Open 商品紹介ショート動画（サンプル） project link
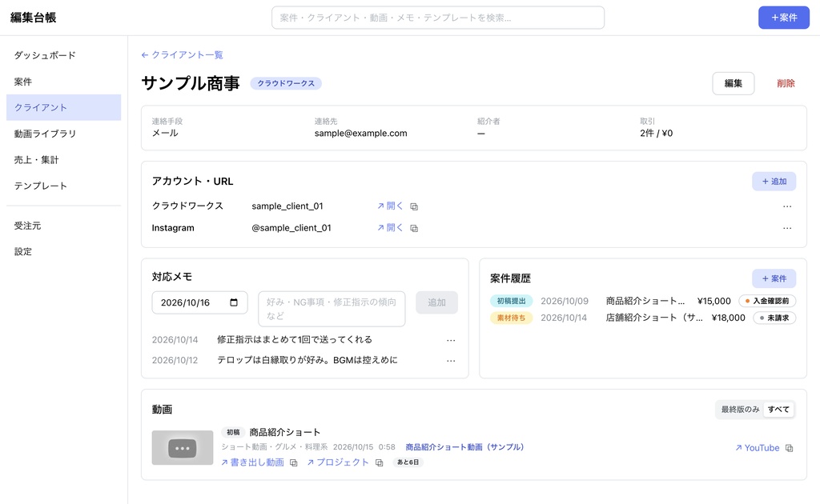Screen dimensions: 820x504 click(465, 447)
